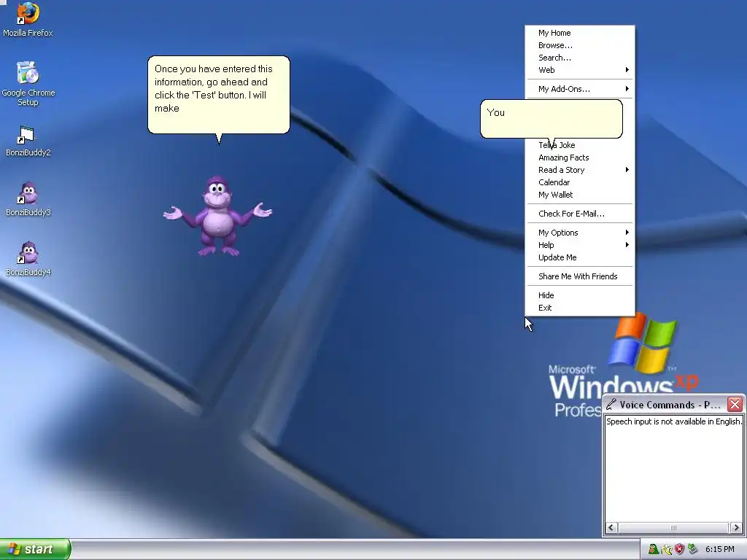Open Calendar from the menu
Viewport: 747px width, 560px height.
(x=580, y=182)
